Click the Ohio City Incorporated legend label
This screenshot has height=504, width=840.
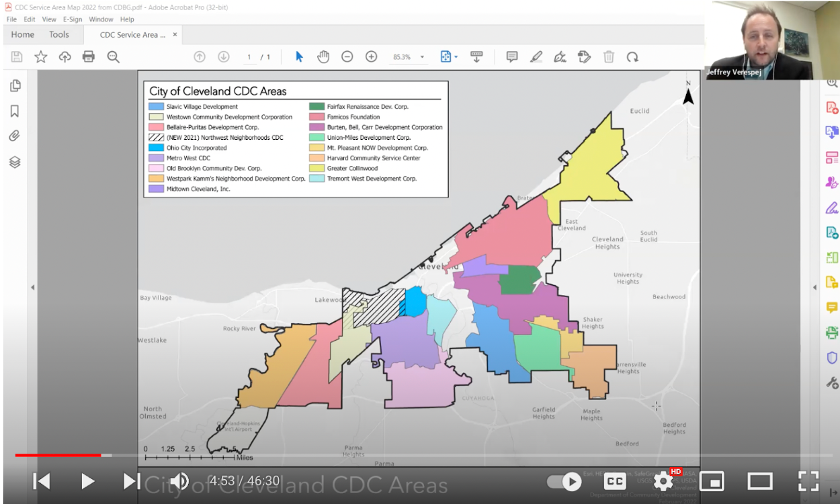(197, 148)
